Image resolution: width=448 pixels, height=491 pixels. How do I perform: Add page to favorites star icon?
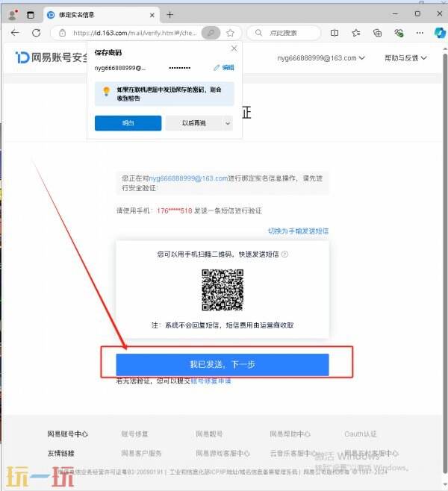pyautogui.click(x=230, y=33)
